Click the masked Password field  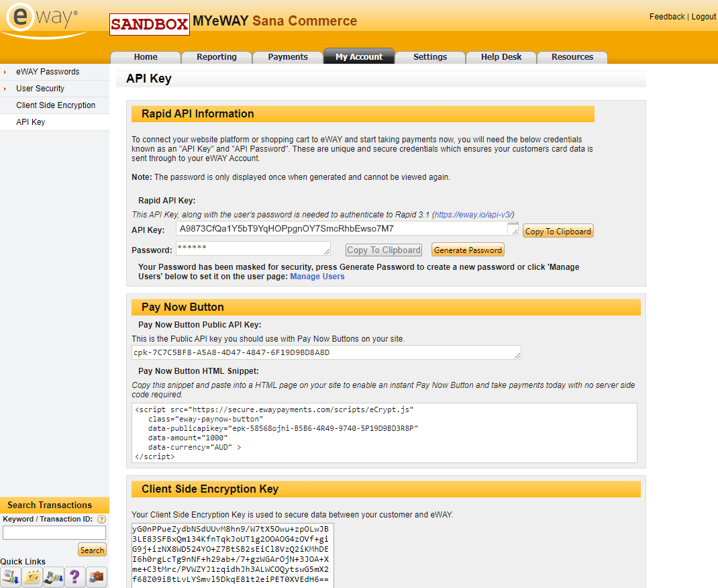click(253, 248)
